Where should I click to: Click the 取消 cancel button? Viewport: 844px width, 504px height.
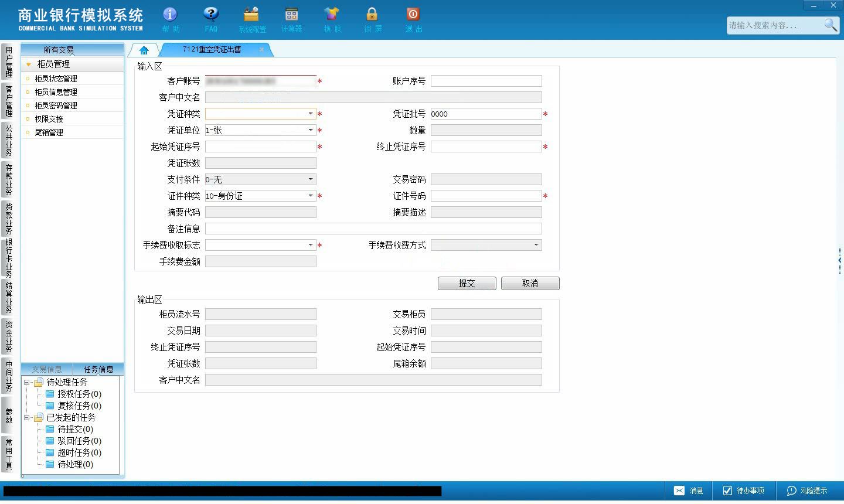coord(530,284)
